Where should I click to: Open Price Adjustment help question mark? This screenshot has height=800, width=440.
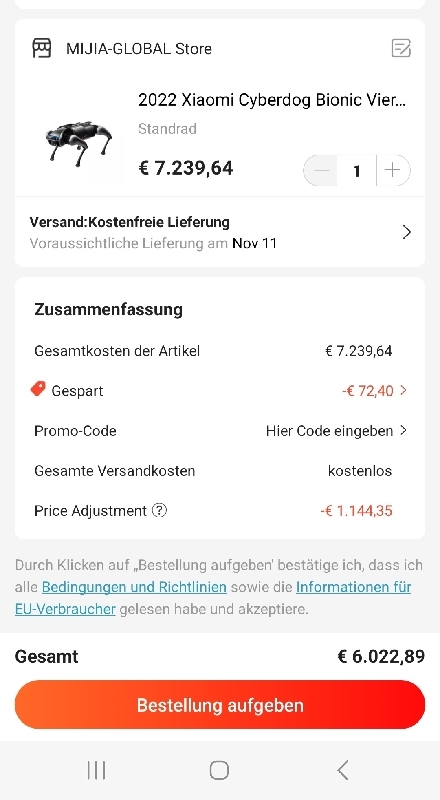(160, 510)
